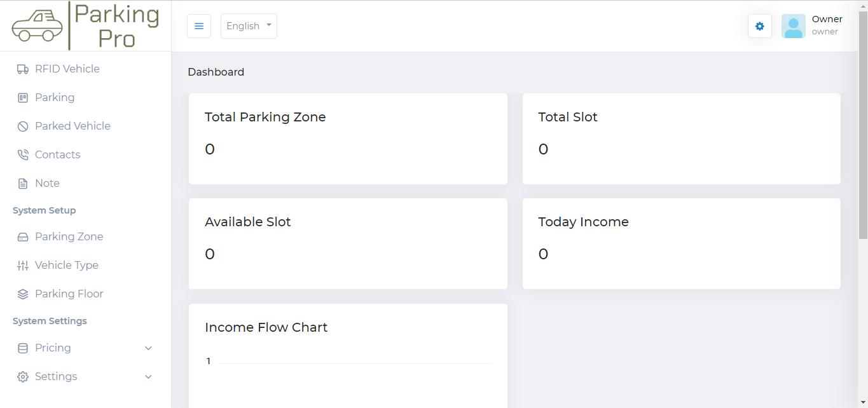
Task: Click the page vertical scrollbar
Action: click(x=862, y=127)
